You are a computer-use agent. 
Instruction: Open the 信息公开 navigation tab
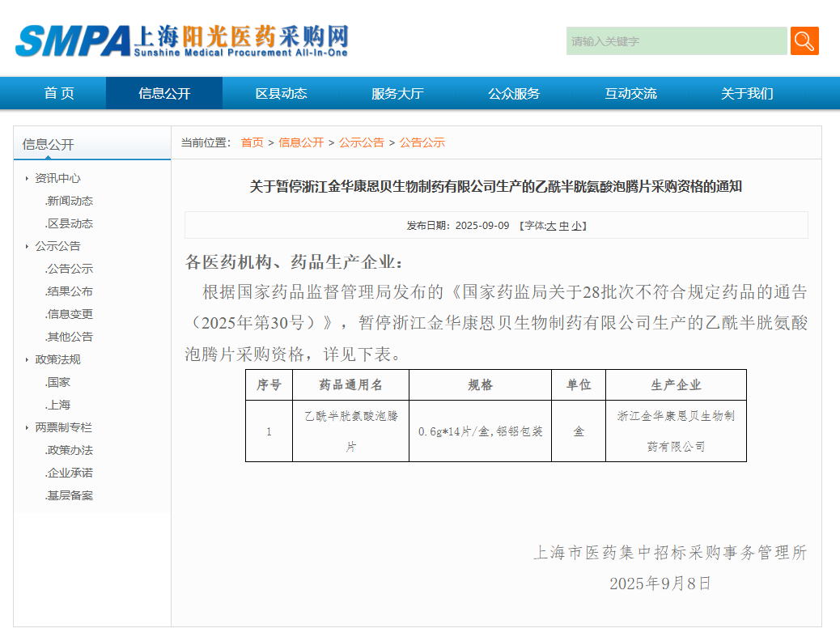pyautogui.click(x=164, y=93)
